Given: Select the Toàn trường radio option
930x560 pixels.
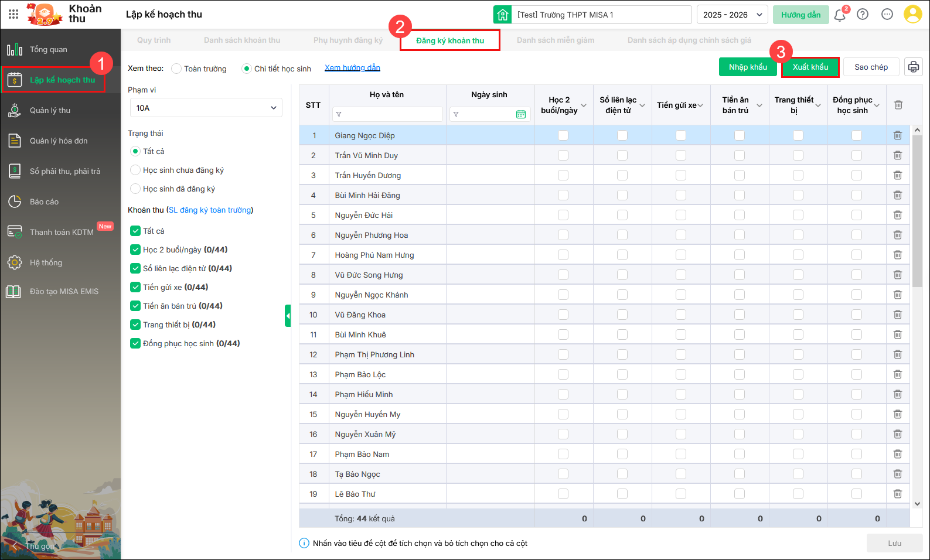Looking at the screenshot, I should [176, 69].
